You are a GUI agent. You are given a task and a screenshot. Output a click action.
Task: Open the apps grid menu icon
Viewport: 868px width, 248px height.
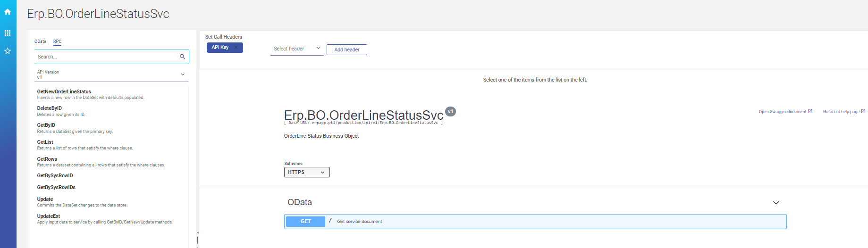click(8, 33)
